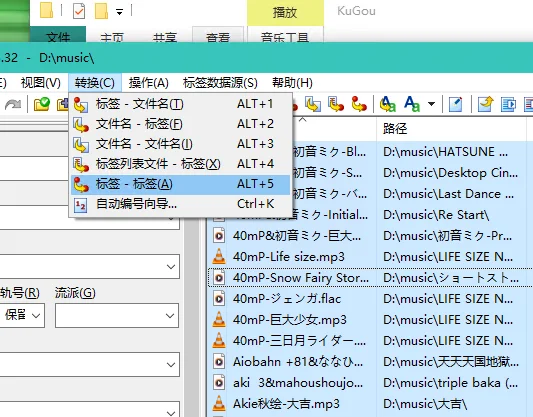Open the 帮助(H) menu
This screenshot has height=417, width=533.
292,83
